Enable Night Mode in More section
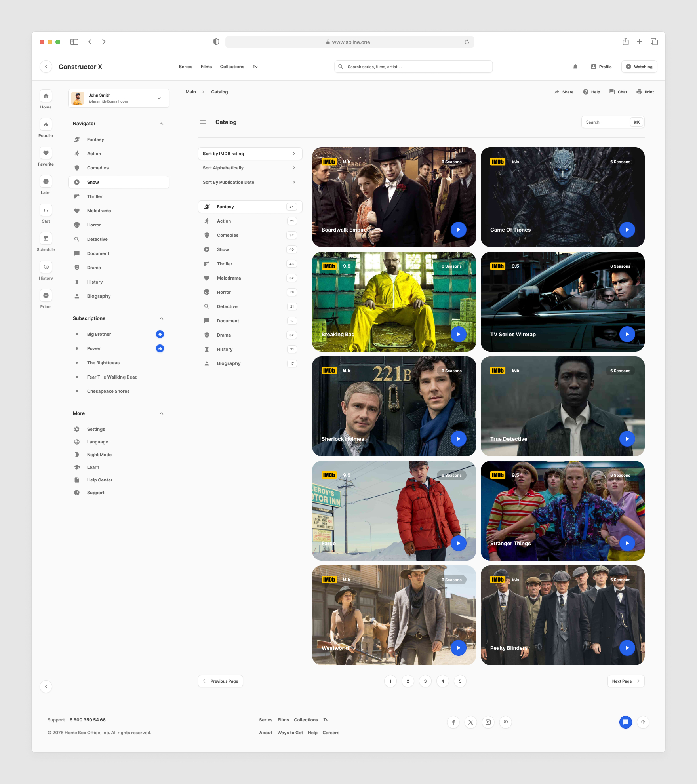The image size is (697, 784). (x=119, y=455)
